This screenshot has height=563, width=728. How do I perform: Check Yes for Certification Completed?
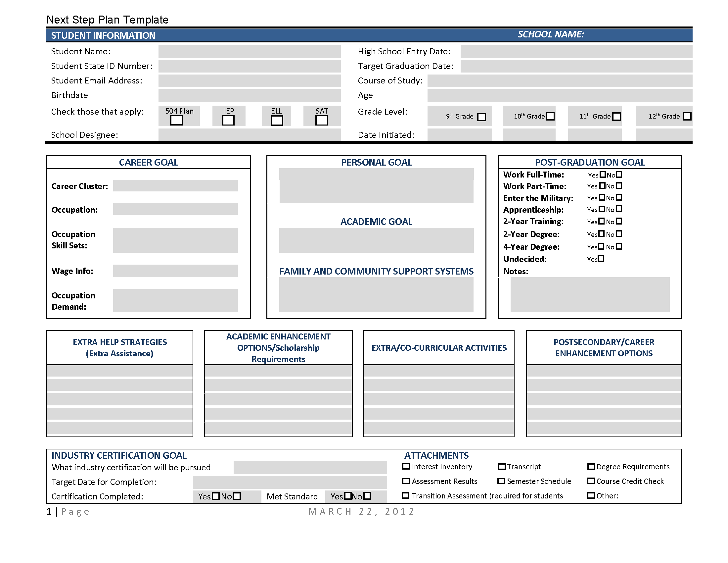click(216, 496)
